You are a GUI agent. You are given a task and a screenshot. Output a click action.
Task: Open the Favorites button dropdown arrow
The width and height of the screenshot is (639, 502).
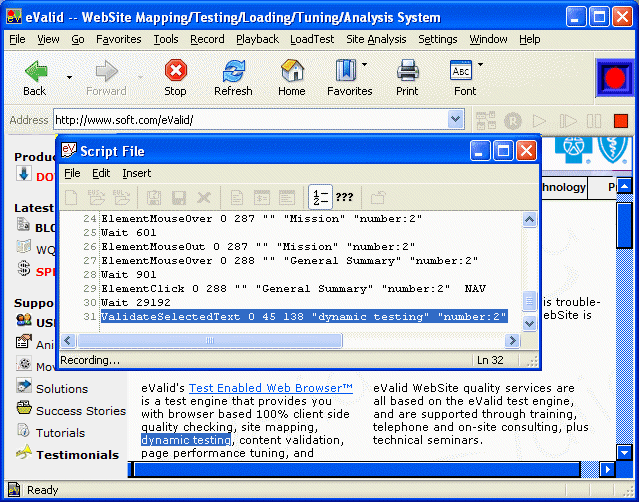coord(364,64)
